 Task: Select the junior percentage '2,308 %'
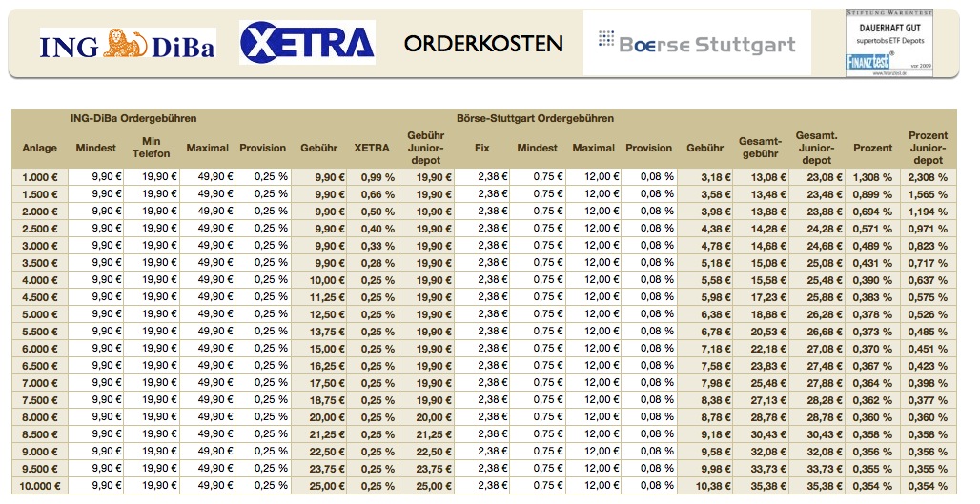929,177
